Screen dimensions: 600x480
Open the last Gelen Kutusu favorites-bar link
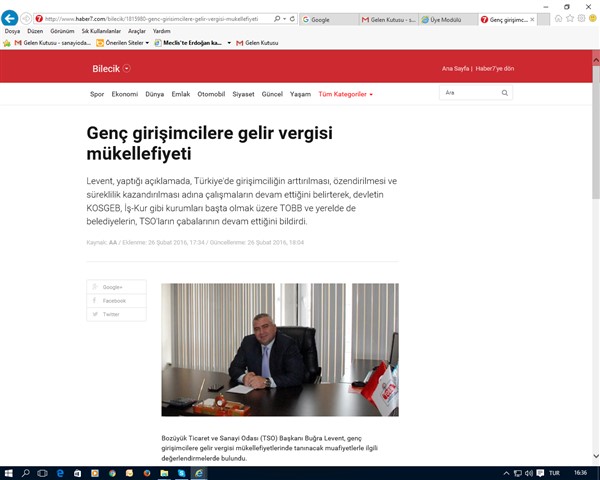pos(257,43)
